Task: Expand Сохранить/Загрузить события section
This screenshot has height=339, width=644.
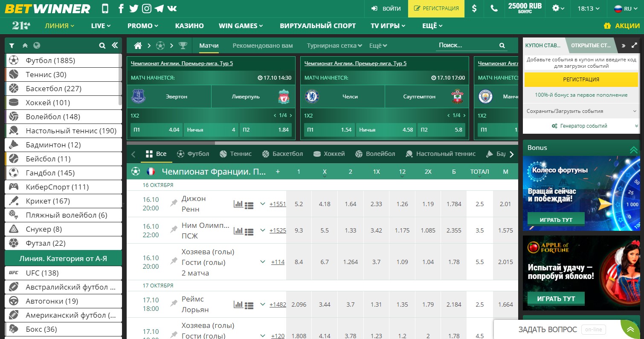Action: click(x=582, y=111)
